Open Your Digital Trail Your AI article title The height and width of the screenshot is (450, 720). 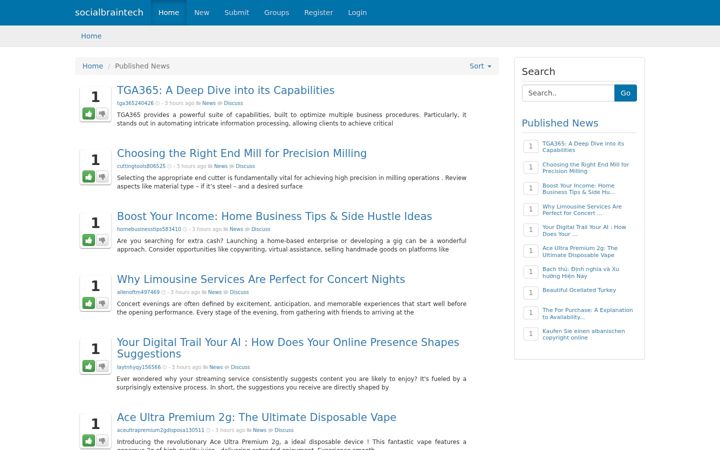click(x=288, y=348)
